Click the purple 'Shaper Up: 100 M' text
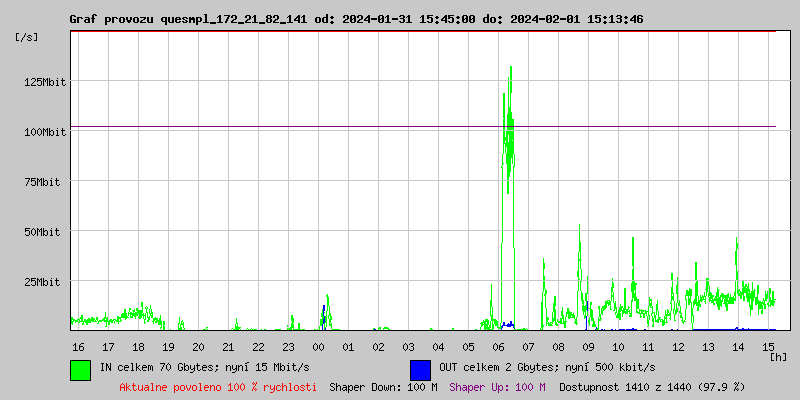 pos(497,386)
